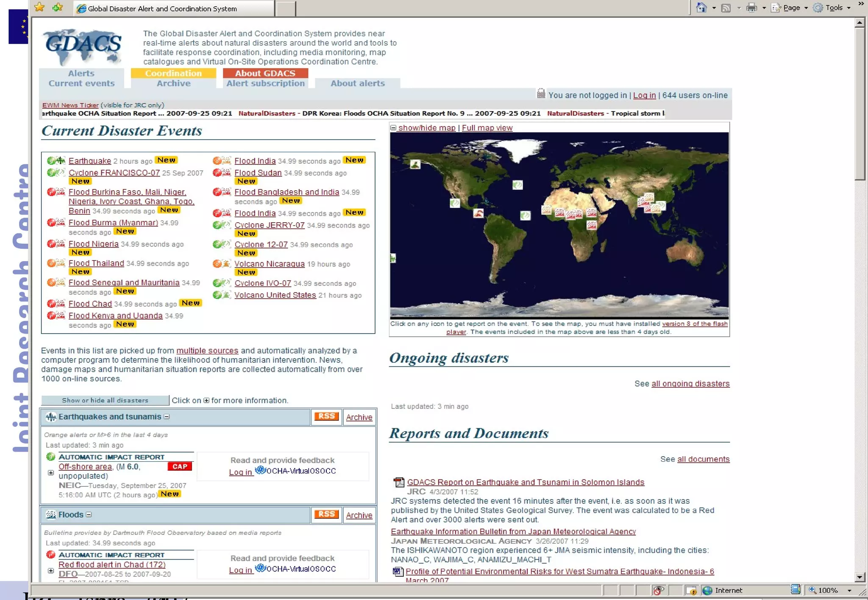The width and height of the screenshot is (868, 600).
Task: Open the Page menu dropdown
Action: coord(791,8)
